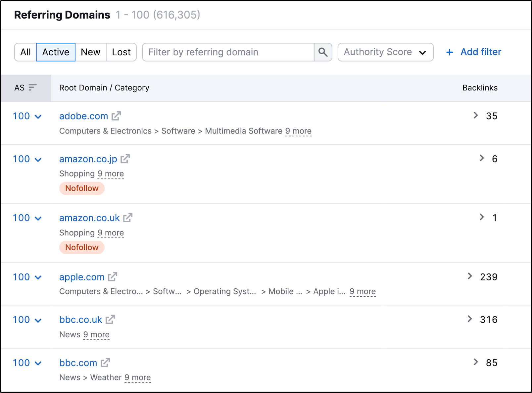Expand backlinks details for apple.com
Viewport: 532px width, 393px height.
(x=470, y=276)
